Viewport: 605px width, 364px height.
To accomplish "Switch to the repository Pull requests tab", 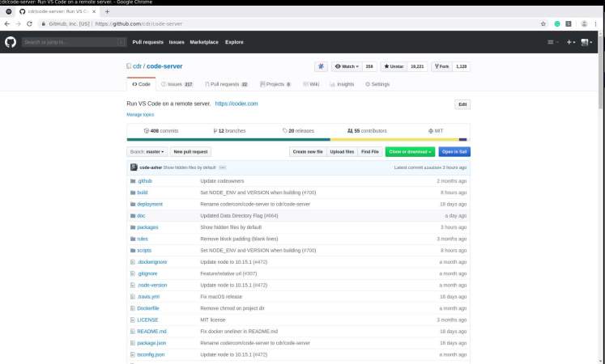I will pos(226,84).
